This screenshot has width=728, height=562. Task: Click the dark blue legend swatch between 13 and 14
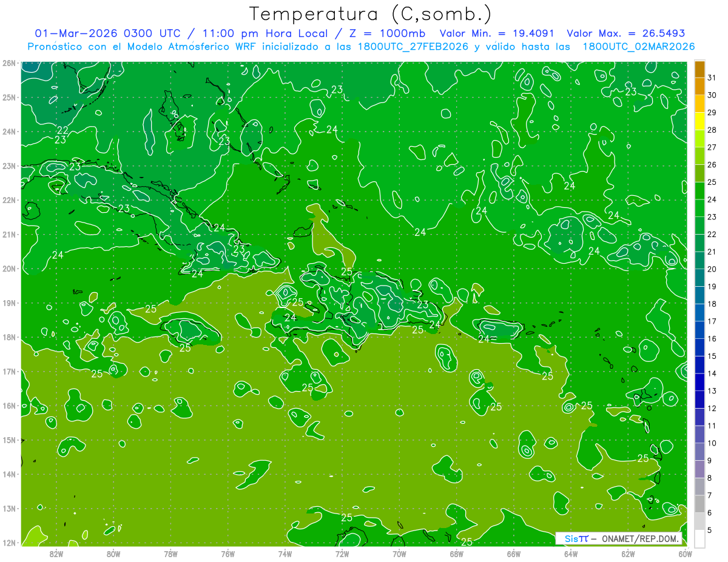(699, 383)
